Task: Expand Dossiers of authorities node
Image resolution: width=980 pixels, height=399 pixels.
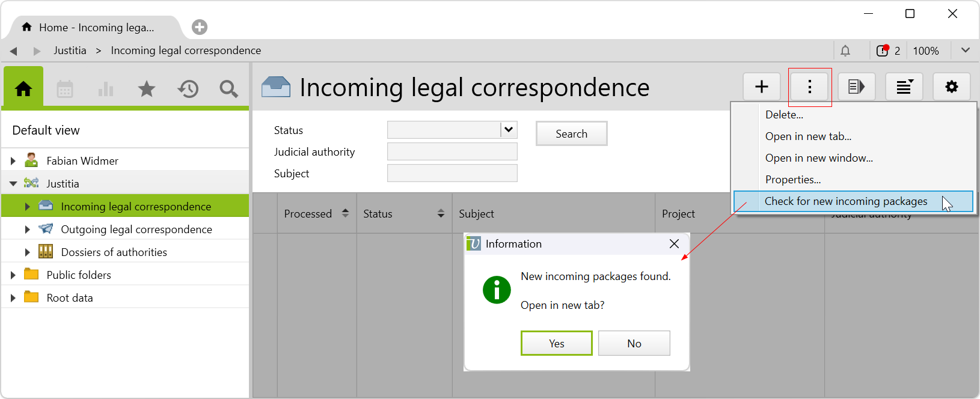Action: pyautogui.click(x=27, y=252)
